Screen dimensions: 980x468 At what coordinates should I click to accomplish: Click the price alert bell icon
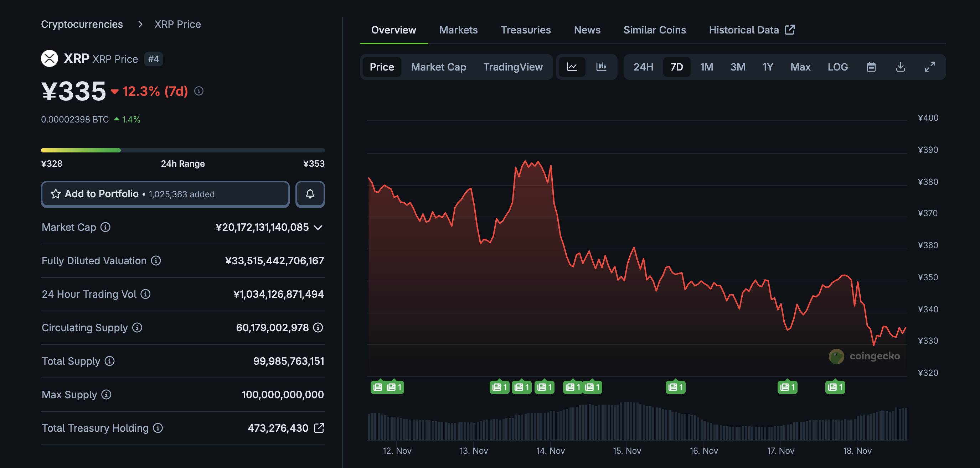point(310,194)
